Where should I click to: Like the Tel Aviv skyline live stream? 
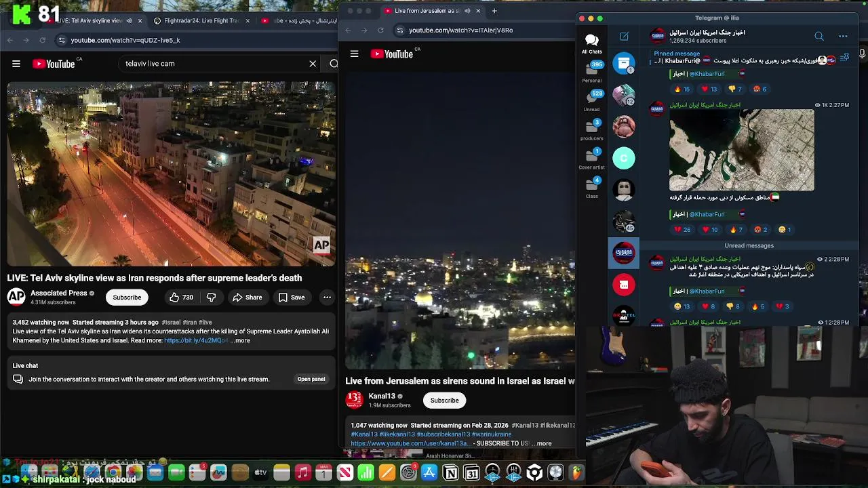[x=181, y=298]
